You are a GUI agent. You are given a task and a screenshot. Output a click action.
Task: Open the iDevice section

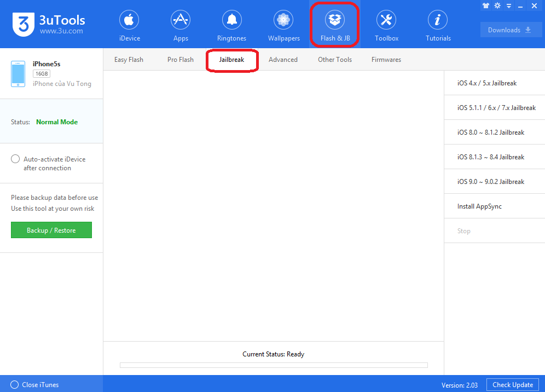coord(129,25)
